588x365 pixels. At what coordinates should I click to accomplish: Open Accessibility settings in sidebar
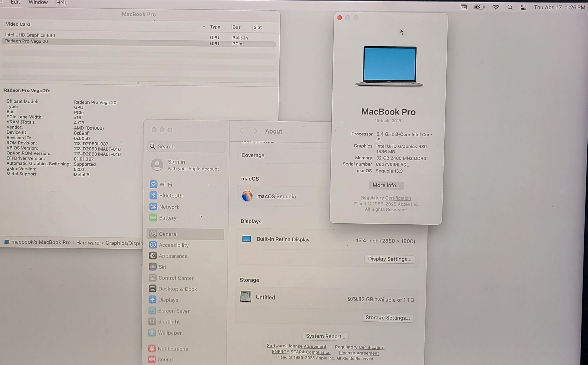[x=173, y=245]
